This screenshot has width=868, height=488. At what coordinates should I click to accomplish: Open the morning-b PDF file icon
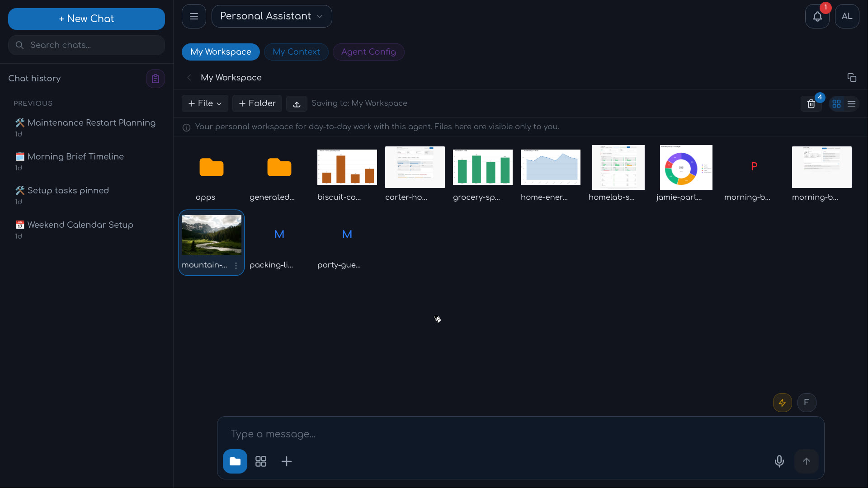click(x=754, y=167)
